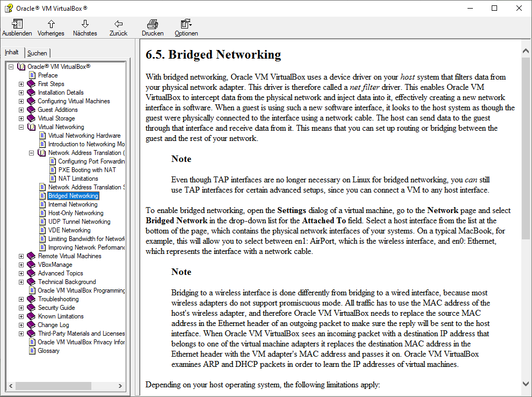Open Oracle VM VirtualBox Programming topic
This screenshot has height=397, width=532.
pyautogui.click(x=81, y=290)
